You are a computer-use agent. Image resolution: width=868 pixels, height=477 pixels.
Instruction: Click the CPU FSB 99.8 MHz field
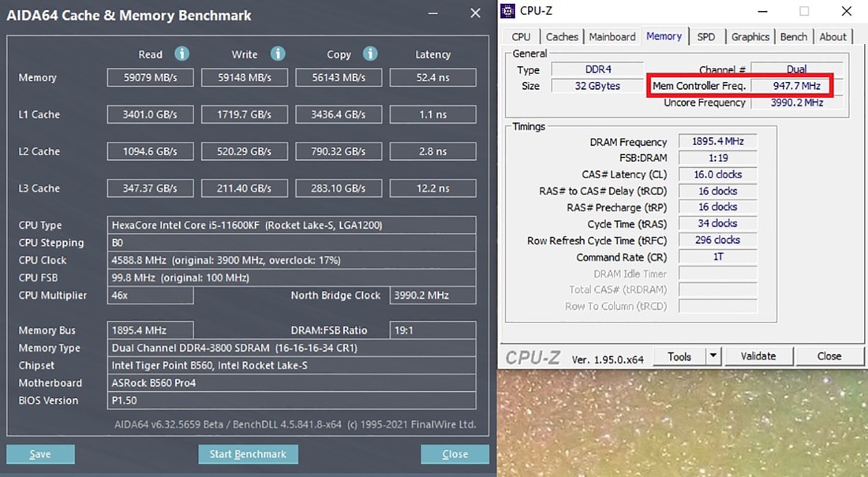292,278
